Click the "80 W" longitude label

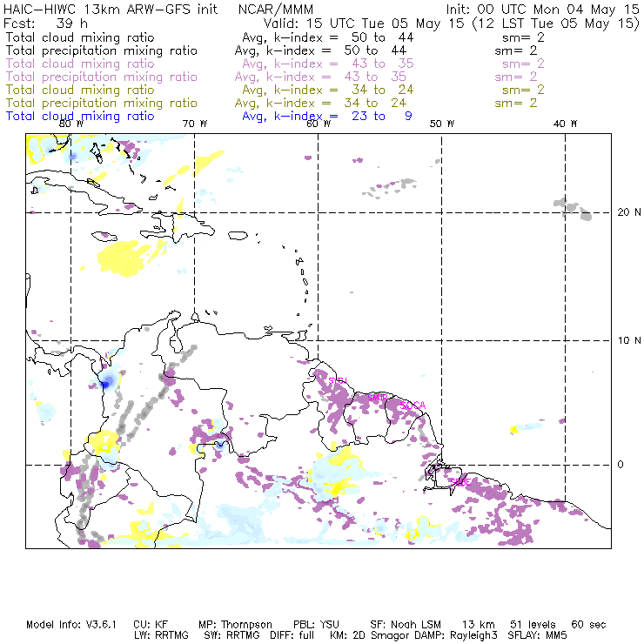click(x=71, y=124)
